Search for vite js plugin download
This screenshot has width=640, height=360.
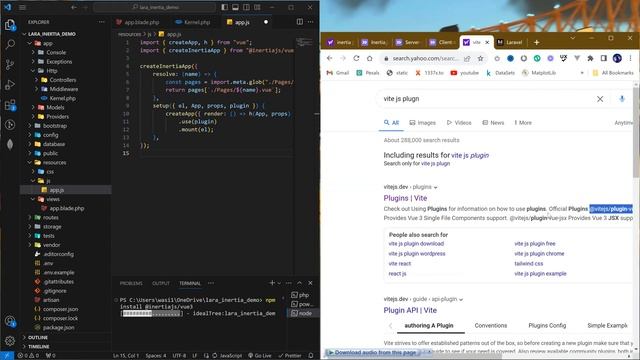pos(416,244)
